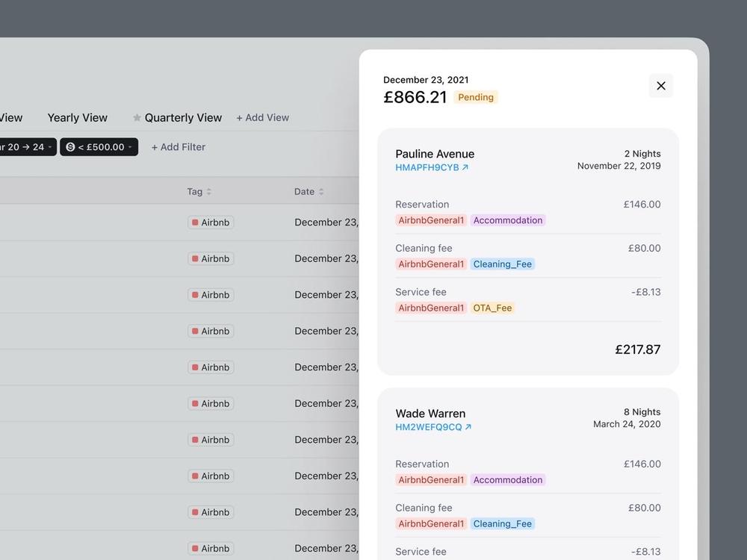747x560 pixels.
Task: Click Cleaning_Fee tag in Wade Warren card
Action: pyautogui.click(x=503, y=524)
